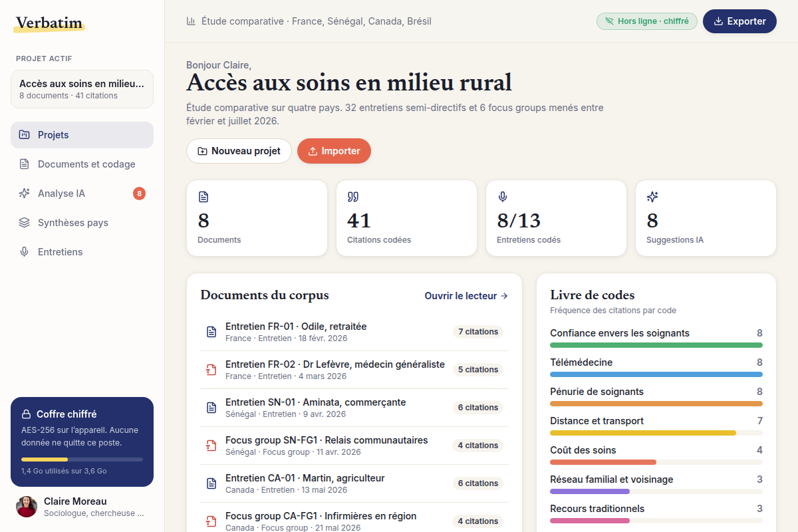
Task: Click the Entretiens codés 8/13 card
Action: click(556, 218)
